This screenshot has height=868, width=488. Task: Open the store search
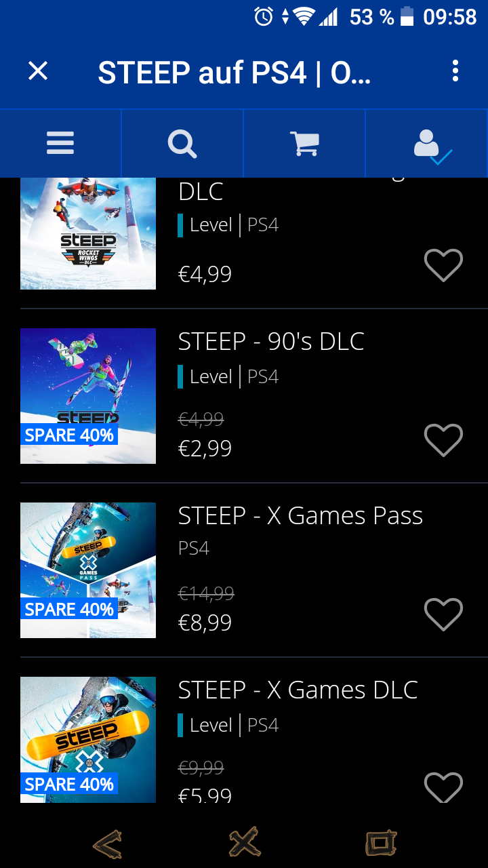182,143
